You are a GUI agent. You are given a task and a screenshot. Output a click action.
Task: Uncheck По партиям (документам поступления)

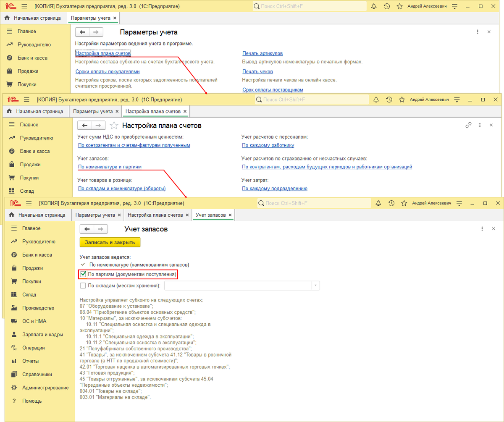pyautogui.click(x=83, y=275)
